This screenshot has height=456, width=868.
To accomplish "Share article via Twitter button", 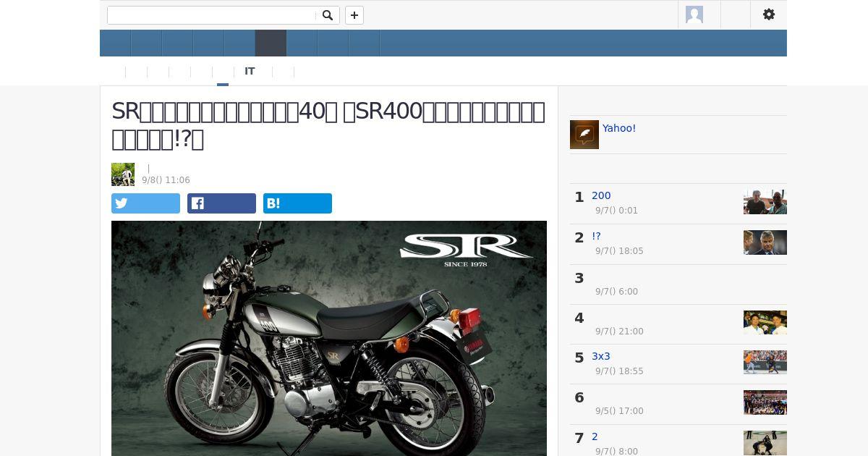I will 145,203.
